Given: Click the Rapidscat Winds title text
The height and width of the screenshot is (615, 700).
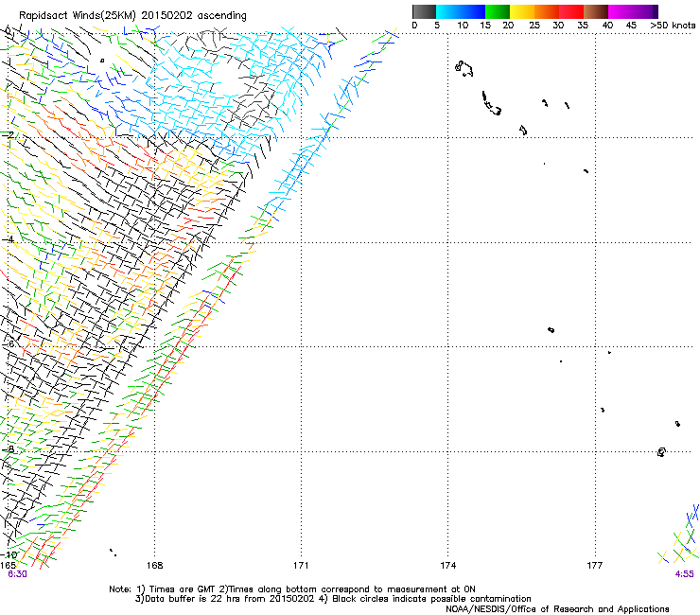Looking at the screenshot, I should coord(132,16).
